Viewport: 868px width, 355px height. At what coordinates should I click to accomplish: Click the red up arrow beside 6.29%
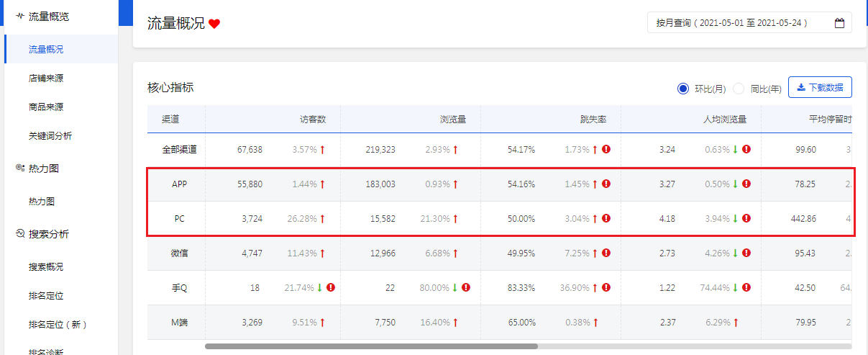pos(736,323)
